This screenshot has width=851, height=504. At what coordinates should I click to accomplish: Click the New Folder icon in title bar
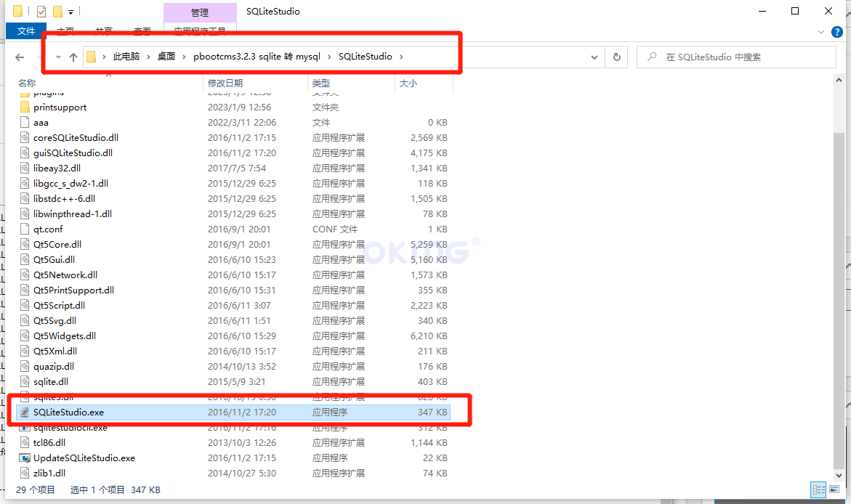[57, 11]
